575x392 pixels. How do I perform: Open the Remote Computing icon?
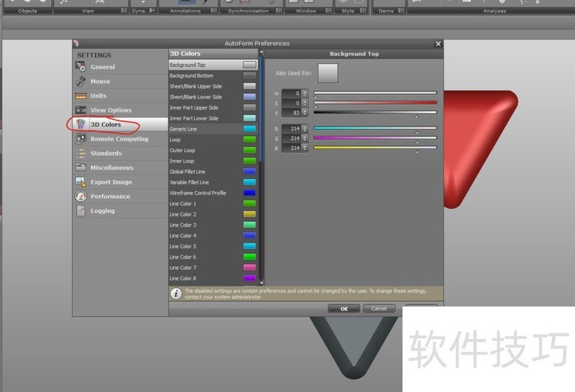(80, 139)
